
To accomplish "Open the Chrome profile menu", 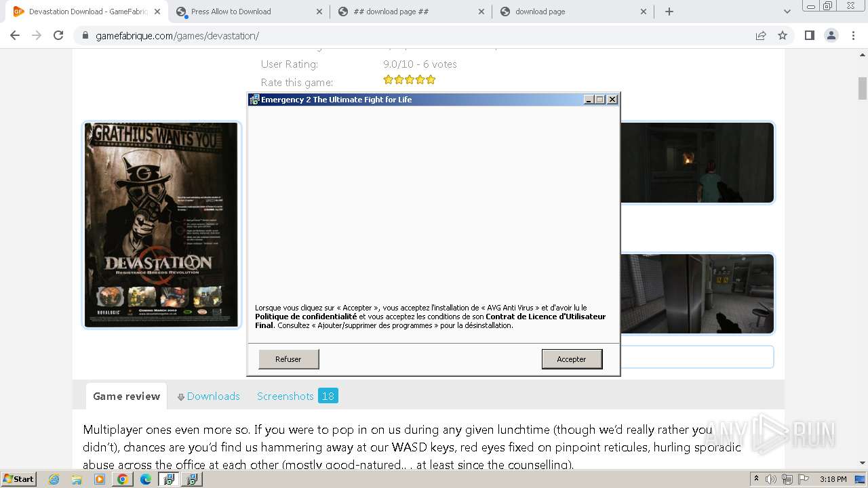I will click(x=831, y=35).
